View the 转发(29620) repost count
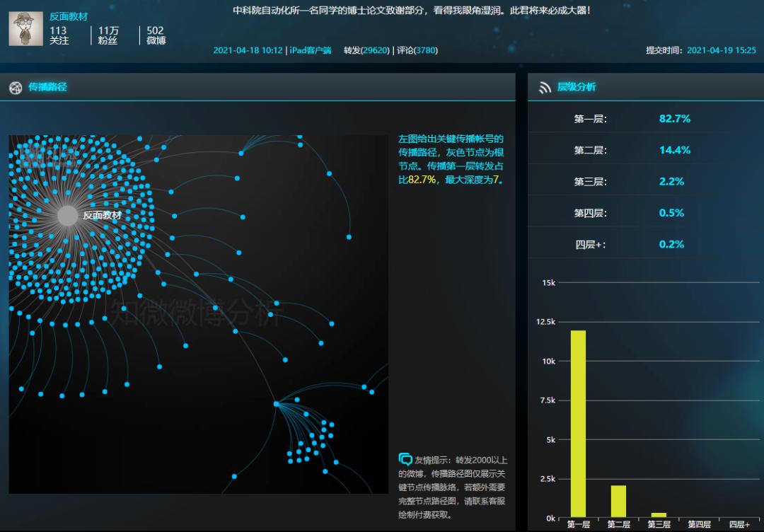The image size is (764, 532). pyautogui.click(x=366, y=51)
